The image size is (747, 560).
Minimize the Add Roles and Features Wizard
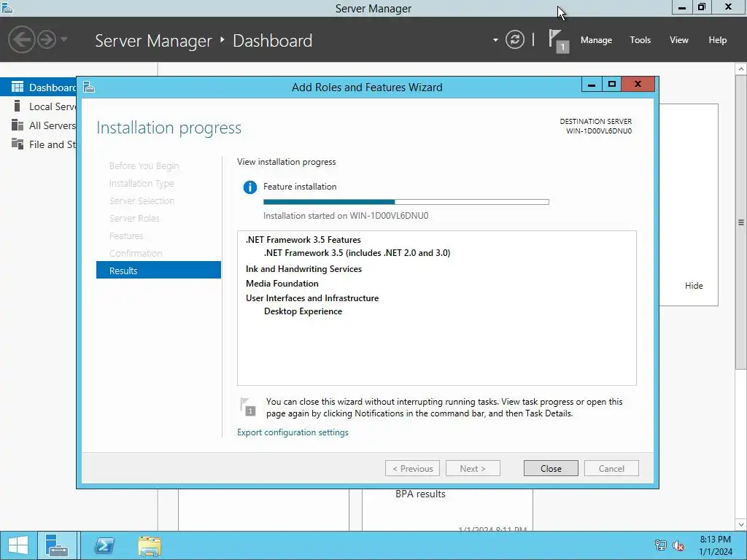point(592,85)
